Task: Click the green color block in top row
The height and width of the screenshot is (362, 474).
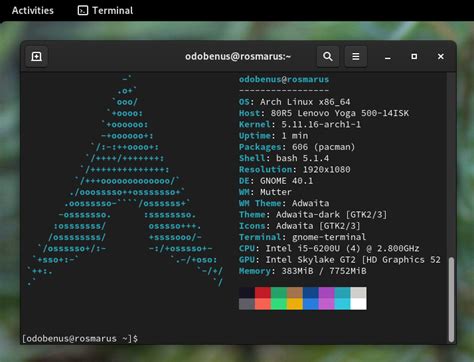Action: click(x=279, y=293)
